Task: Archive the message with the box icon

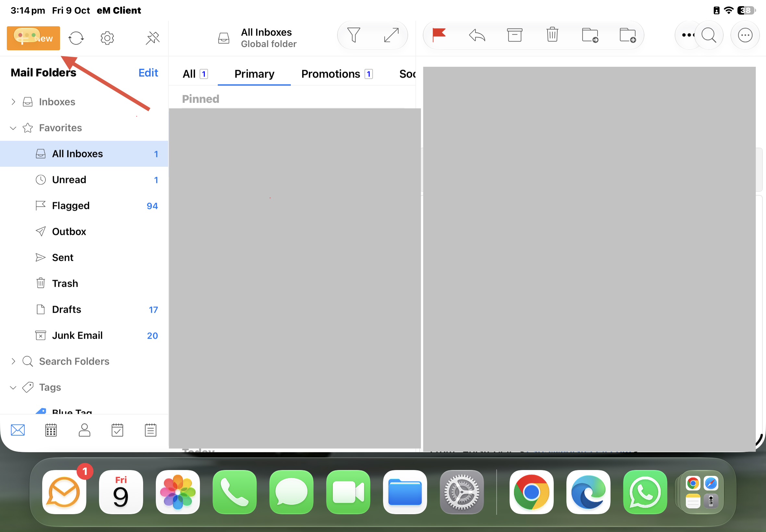Action: (x=514, y=35)
